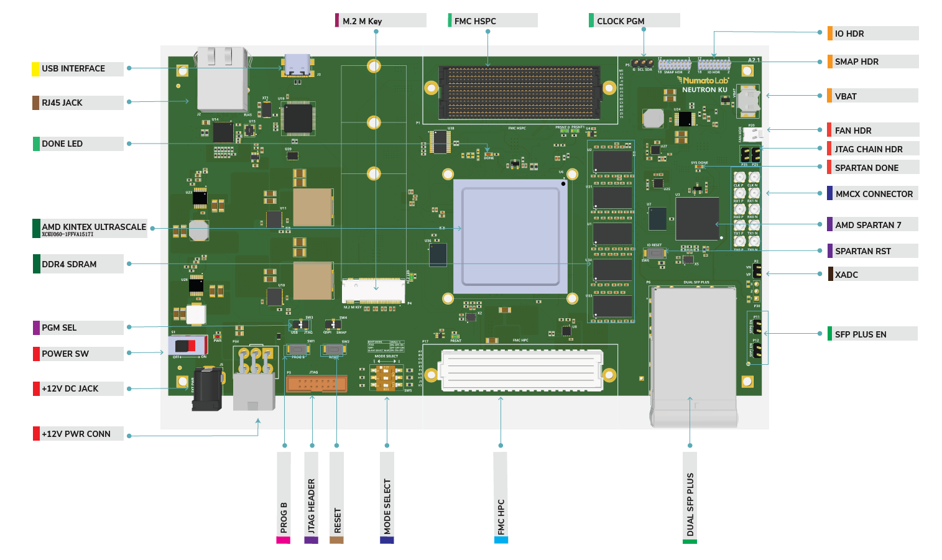The width and height of the screenshot is (942, 560).
Task: Click the Numato Lab logo on the board
Action: [703, 80]
